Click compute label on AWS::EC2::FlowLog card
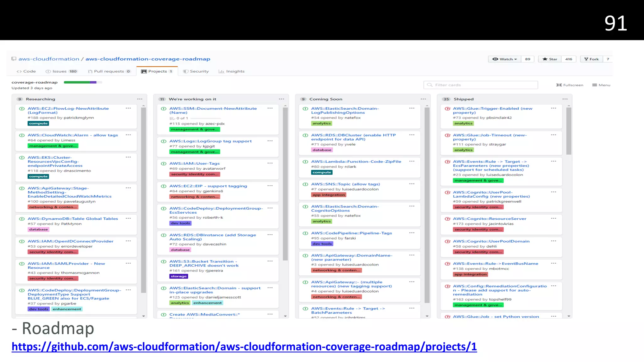Screen dimensions: 644x362 point(38,123)
